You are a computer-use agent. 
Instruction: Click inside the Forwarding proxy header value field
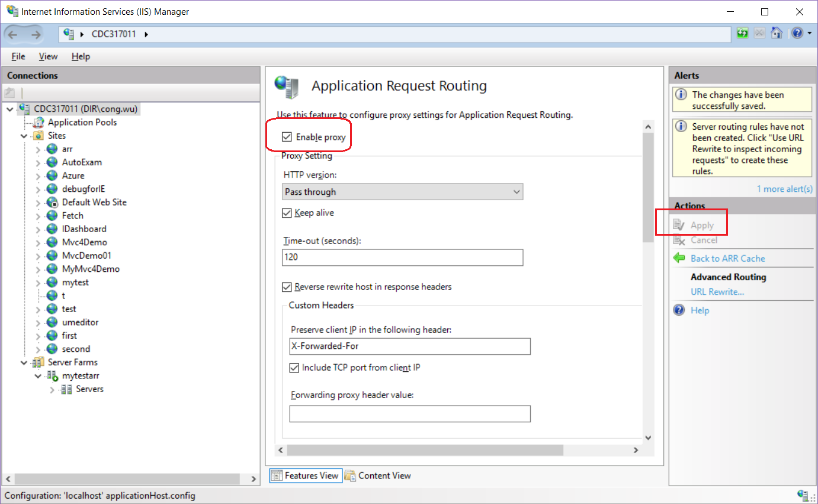(409, 413)
